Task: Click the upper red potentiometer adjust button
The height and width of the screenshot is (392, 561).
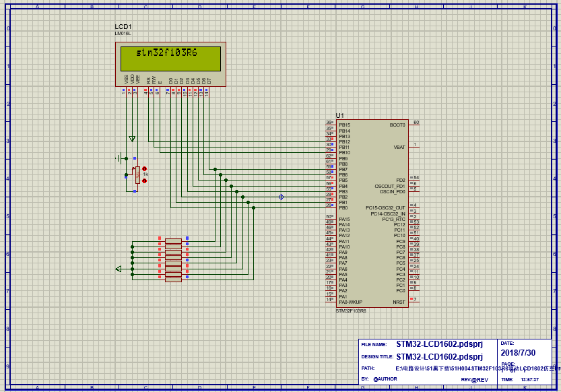Action: tap(144, 169)
